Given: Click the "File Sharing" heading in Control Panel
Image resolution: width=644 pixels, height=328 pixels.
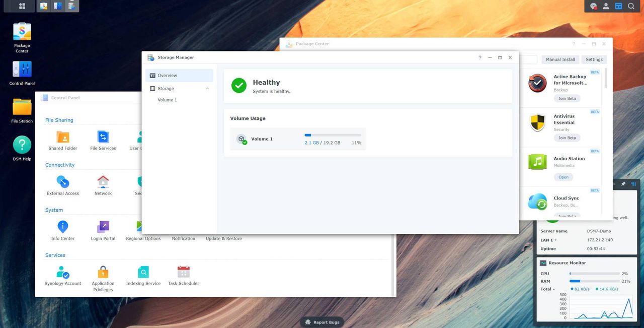Looking at the screenshot, I should click(59, 120).
